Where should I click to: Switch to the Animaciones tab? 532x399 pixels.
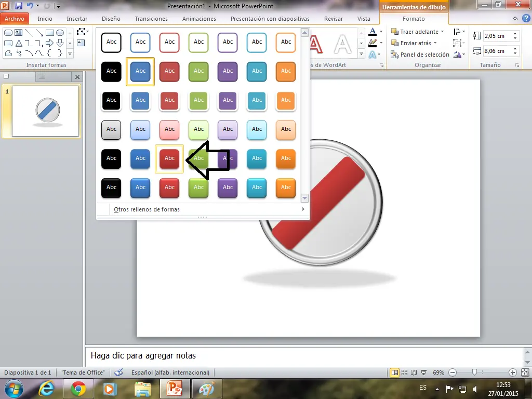(x=199, y=19)
